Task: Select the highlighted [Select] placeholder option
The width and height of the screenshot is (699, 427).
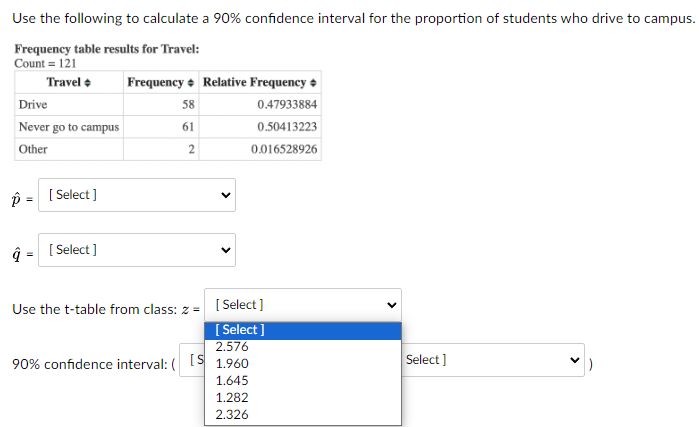Action: [x=240, y=330]
